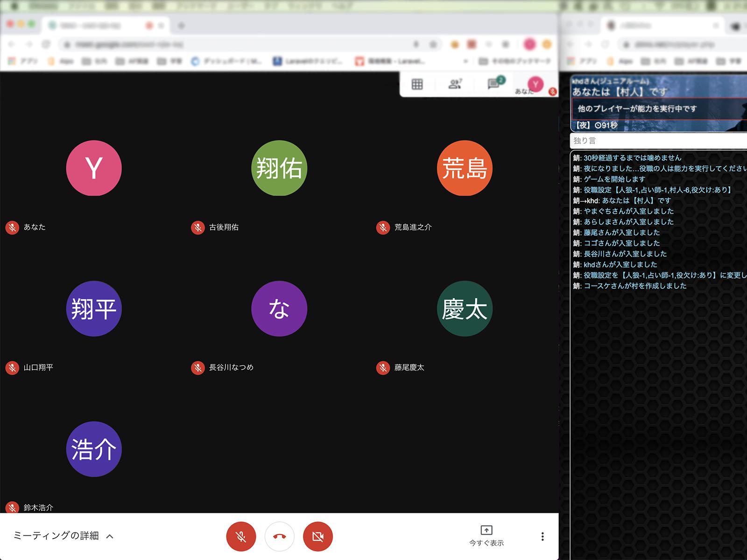The image size is (747, 560).
Task: Click log line starting 役職設定【人狼-1
Action: (x=652, y=190)
